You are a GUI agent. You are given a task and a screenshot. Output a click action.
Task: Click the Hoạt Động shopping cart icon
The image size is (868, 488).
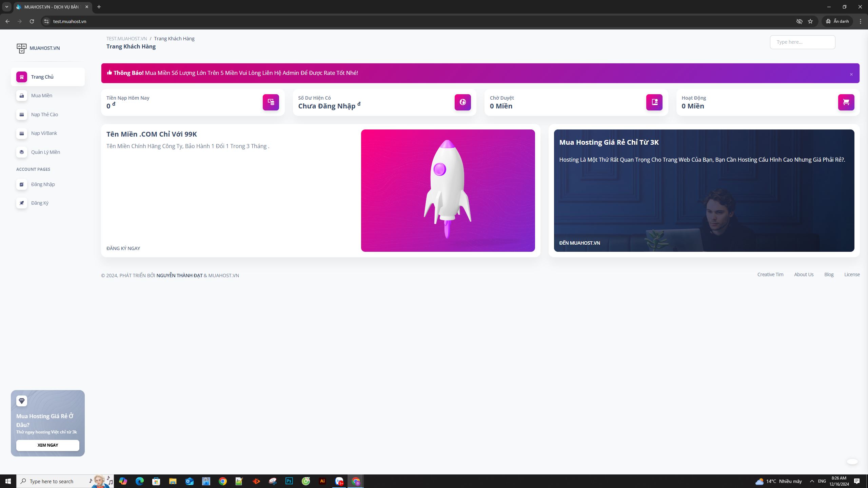tap(846, 102)
